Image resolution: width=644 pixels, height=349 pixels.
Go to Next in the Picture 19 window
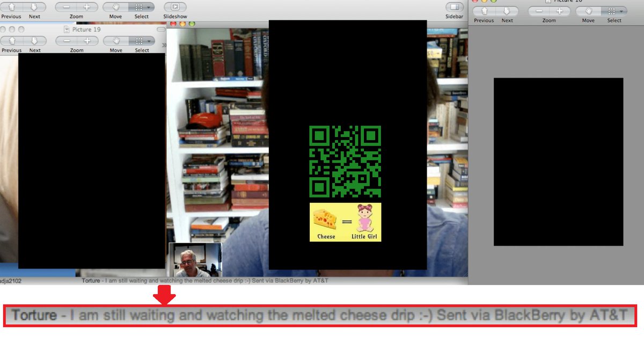(x=34, y=41)
